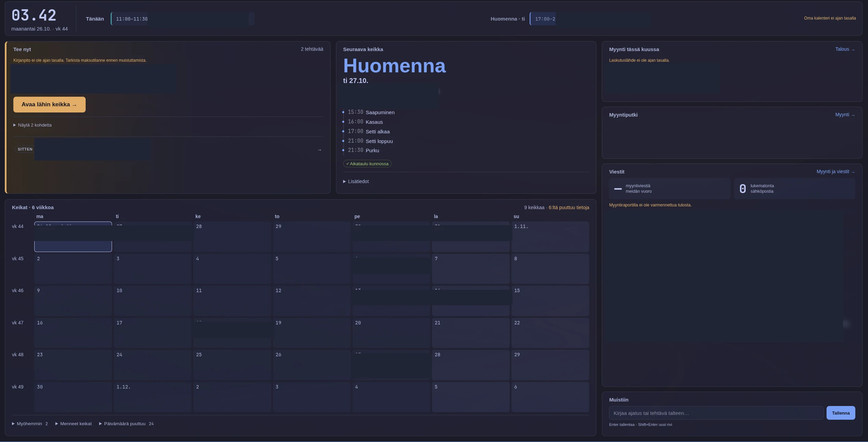Focus the Kirjaa ajatus tai tehtävä note field
The height and width of the screenshot is (442, 868).
click(716, 413)
